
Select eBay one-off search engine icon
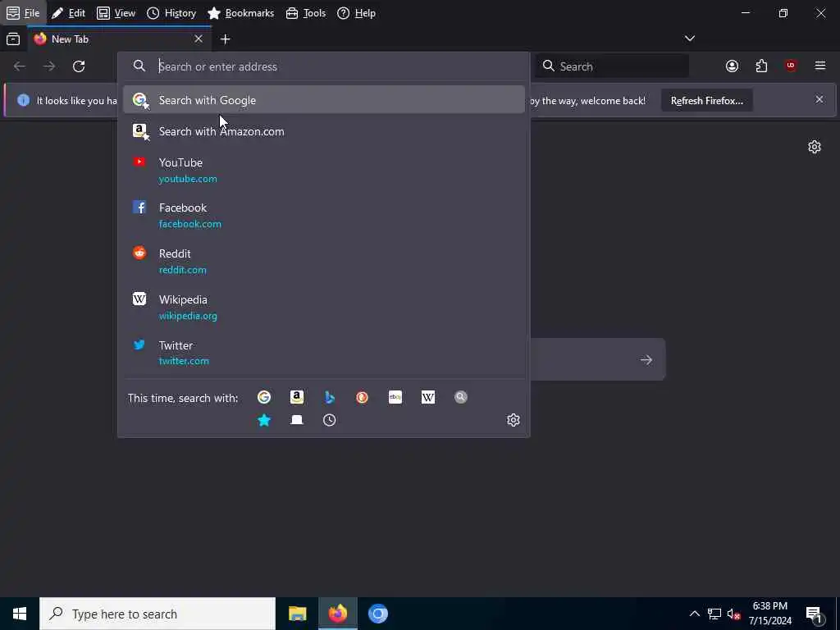(x=395, y=397)
